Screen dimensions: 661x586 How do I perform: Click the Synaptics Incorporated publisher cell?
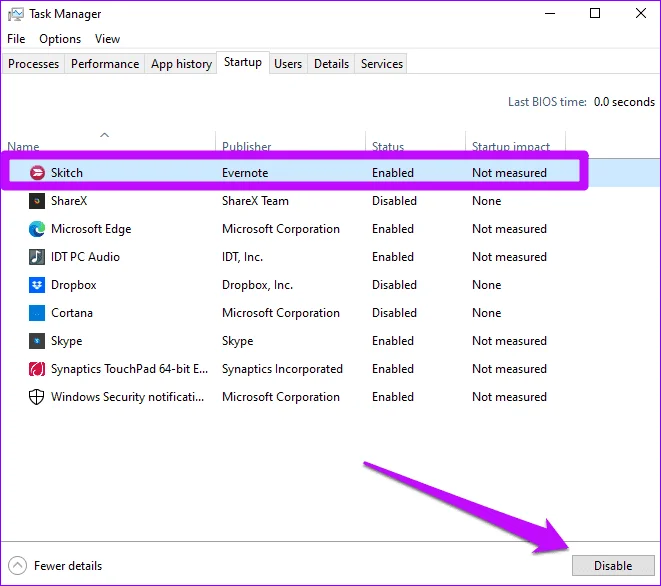click(282, 369)
